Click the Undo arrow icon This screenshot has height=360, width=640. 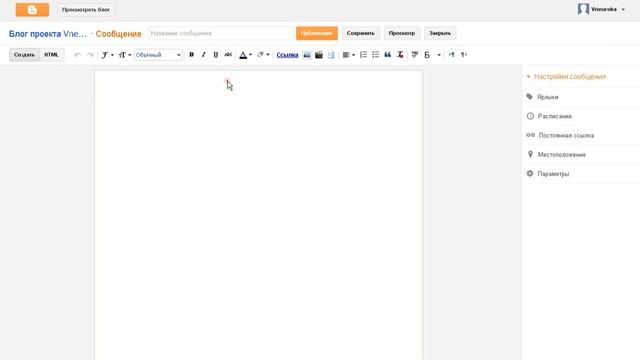coord(78,55)
